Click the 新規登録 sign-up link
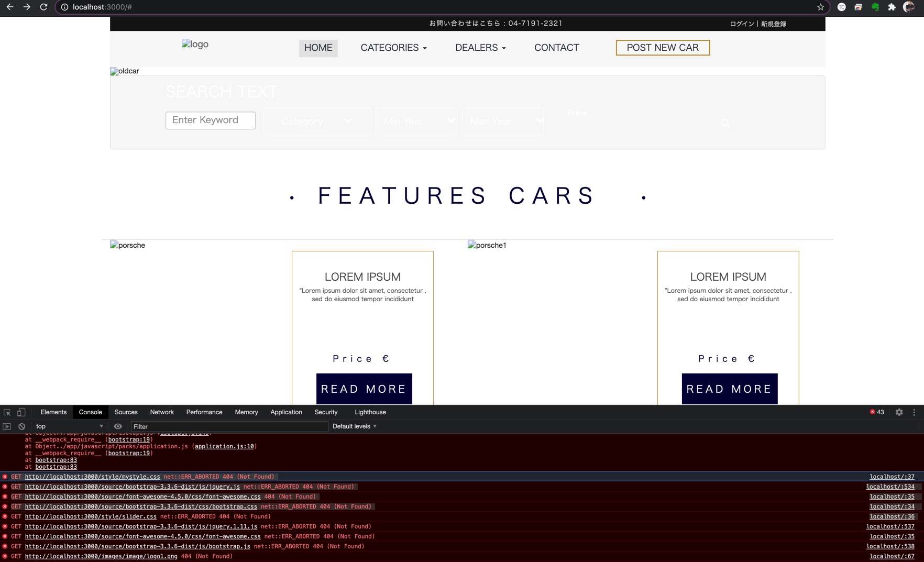 [x=774, y=24]
